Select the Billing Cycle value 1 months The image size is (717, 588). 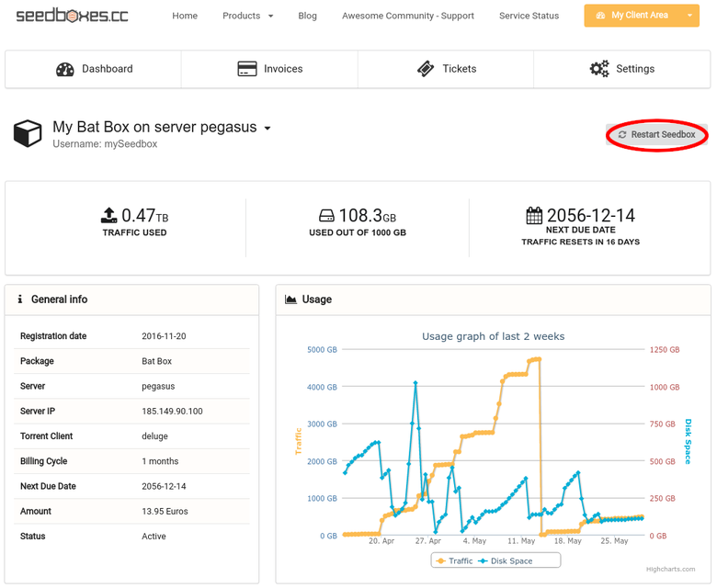point(160,461)
